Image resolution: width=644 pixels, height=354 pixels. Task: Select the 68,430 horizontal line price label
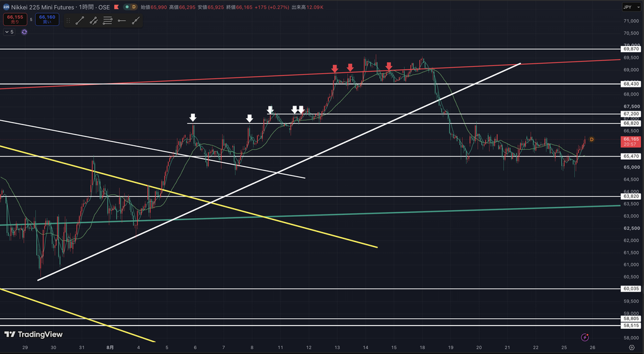pos(631,84)
